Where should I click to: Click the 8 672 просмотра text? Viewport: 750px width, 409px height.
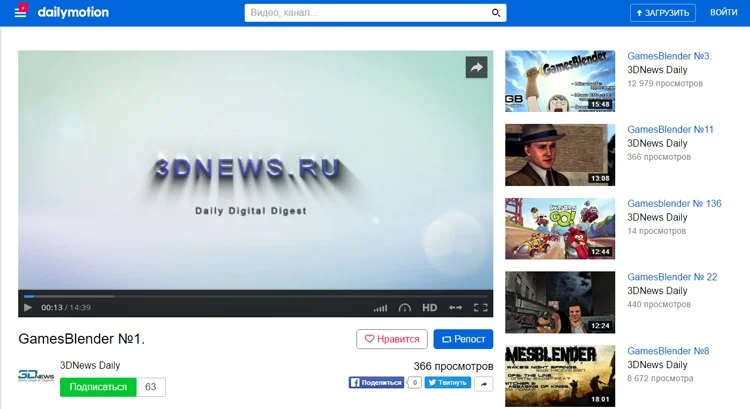pyautogui.click(x=660, y=378)
